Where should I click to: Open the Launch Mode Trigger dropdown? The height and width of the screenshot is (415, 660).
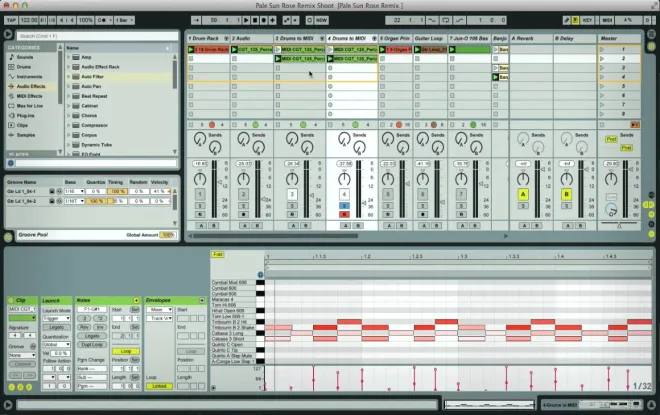click(56, 319)
